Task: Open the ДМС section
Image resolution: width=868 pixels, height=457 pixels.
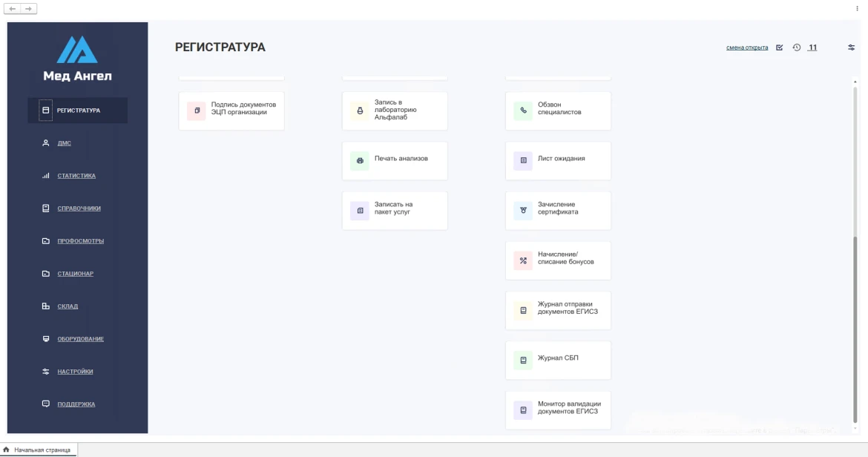Action: [x=65, y=143]
